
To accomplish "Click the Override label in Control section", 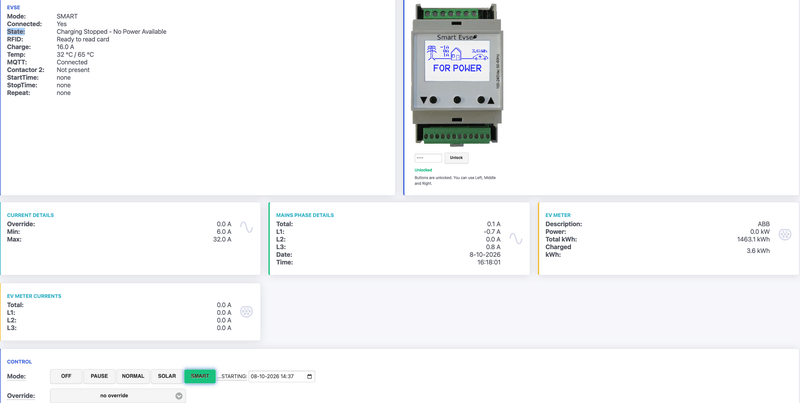I will tap(21, 396).
